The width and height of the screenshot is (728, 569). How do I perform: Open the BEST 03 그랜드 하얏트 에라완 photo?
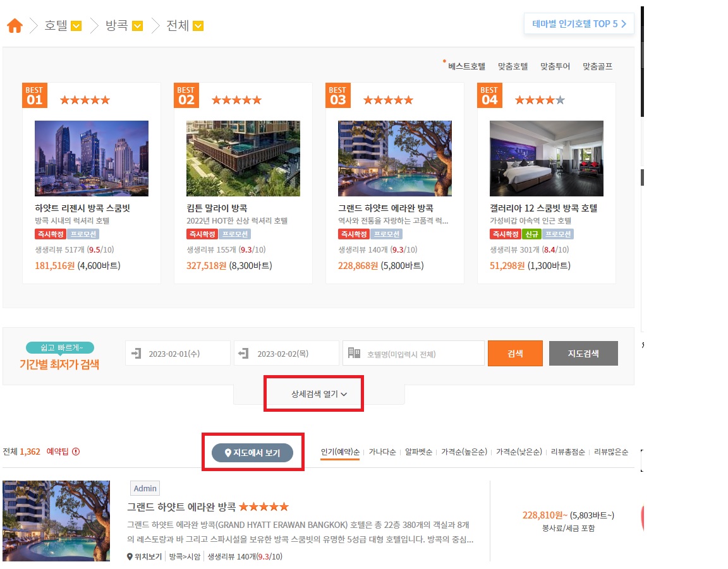pos(394,159)
